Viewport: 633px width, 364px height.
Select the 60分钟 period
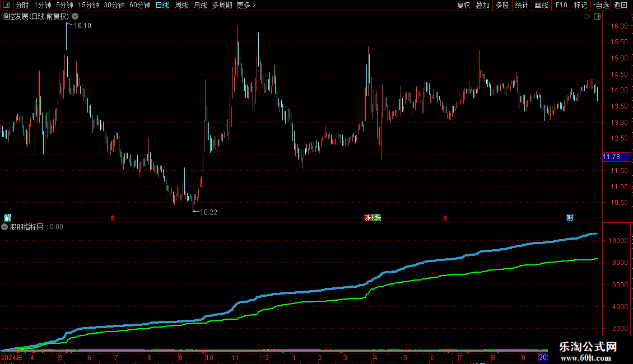tap(139, 5)
